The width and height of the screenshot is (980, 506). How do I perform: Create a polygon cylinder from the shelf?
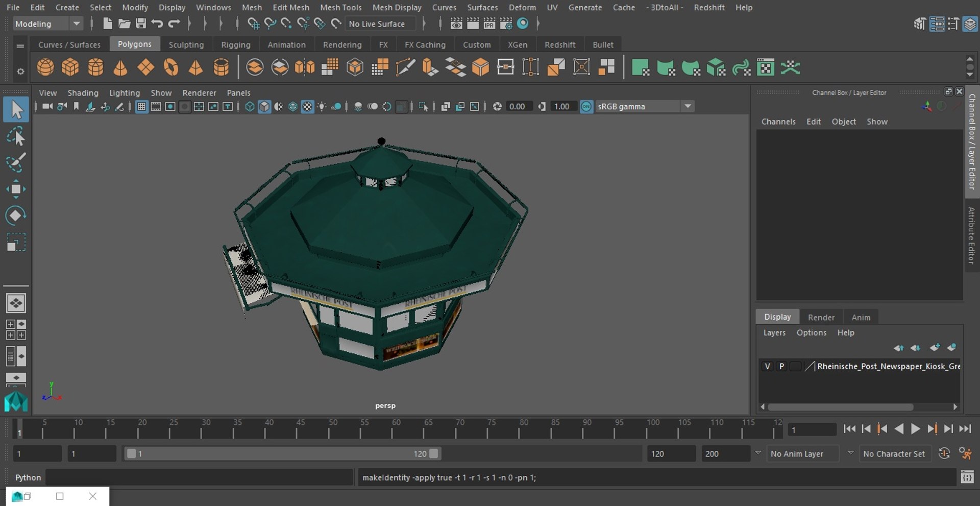coord(95,67)
